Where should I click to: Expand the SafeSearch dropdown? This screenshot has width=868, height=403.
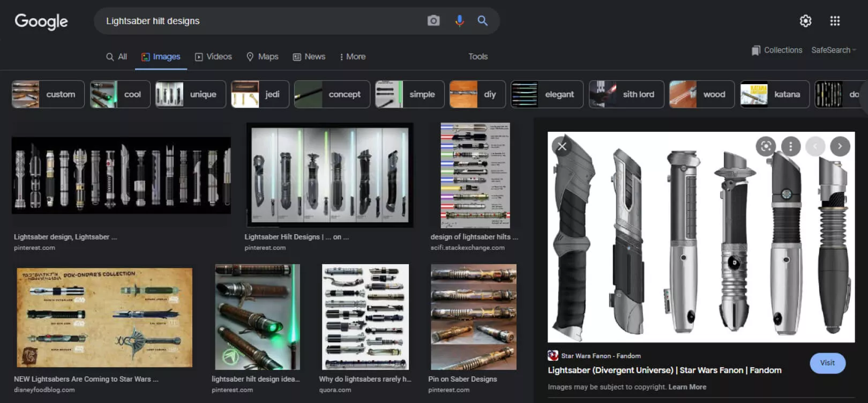pos(833,50)
